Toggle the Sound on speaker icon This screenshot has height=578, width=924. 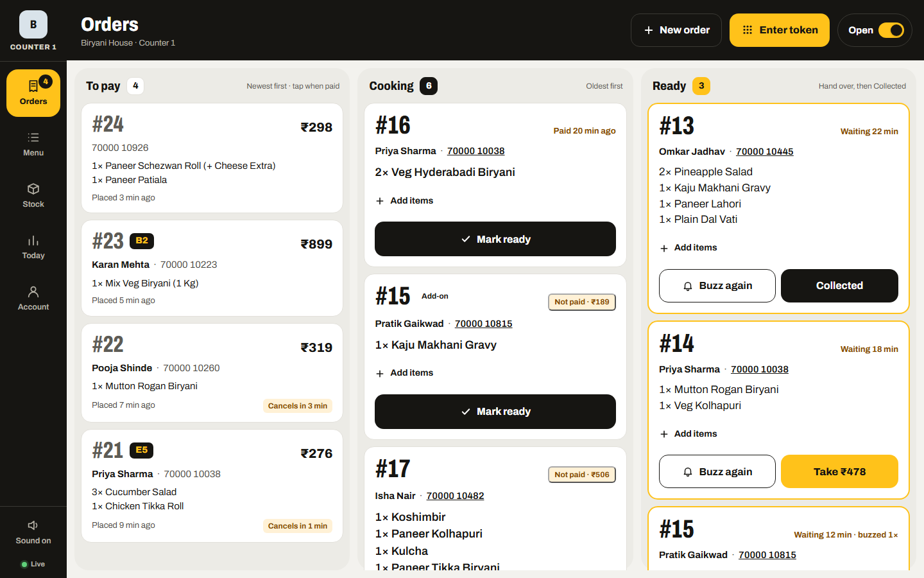(x=33, y=525)
